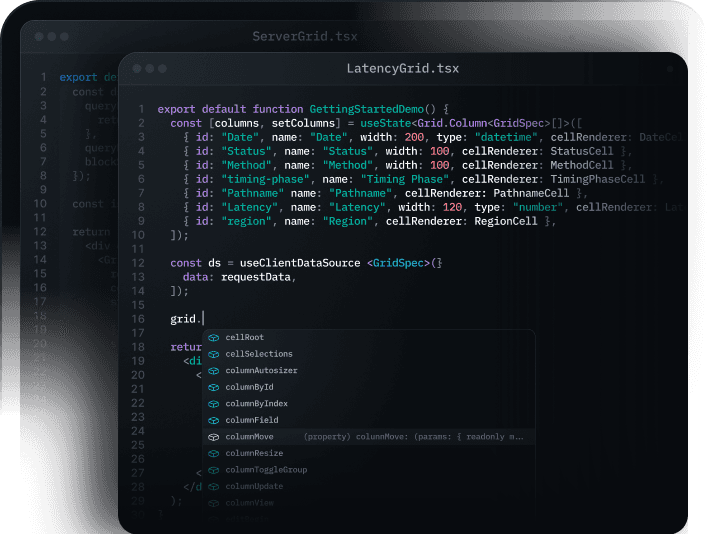Click the cube icon beside columnById

(x=214, y=387)
